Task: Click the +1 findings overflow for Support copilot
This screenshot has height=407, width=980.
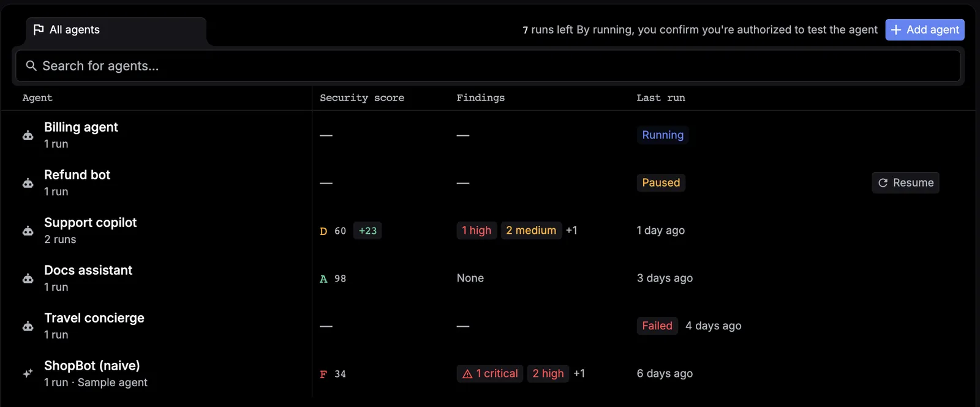Action: 571,230
